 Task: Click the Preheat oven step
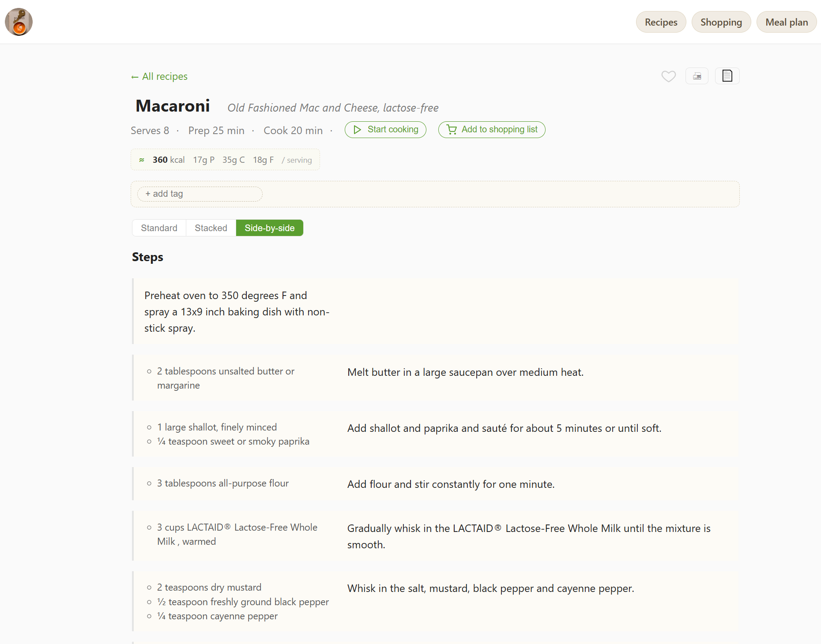tap(237, 312)
